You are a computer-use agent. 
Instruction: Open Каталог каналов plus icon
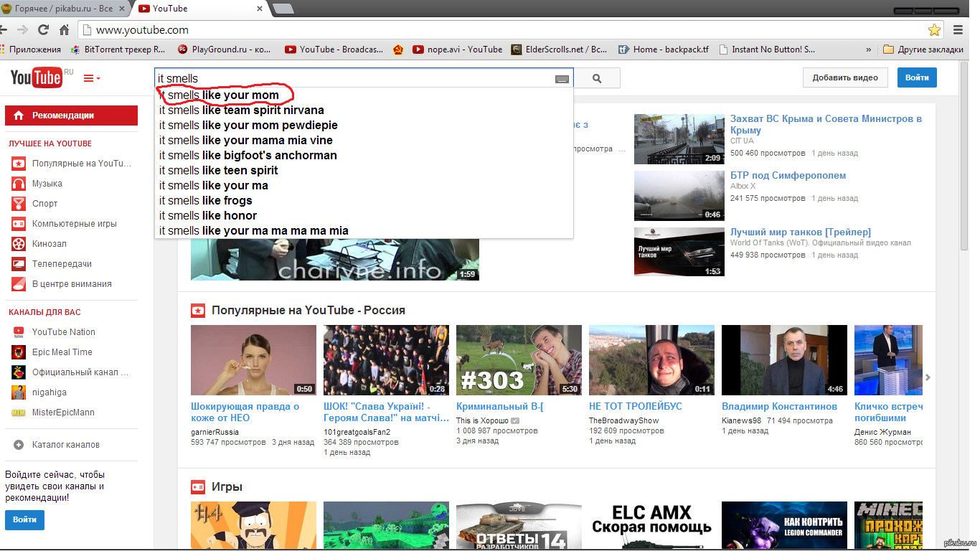(x=19, y=445)
